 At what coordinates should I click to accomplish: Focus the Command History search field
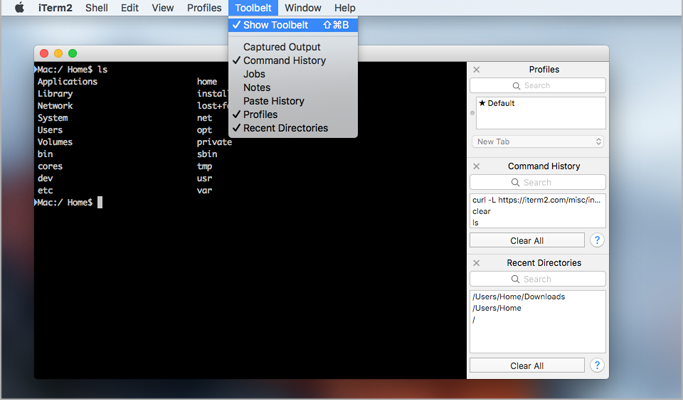[x=538, y=182]
